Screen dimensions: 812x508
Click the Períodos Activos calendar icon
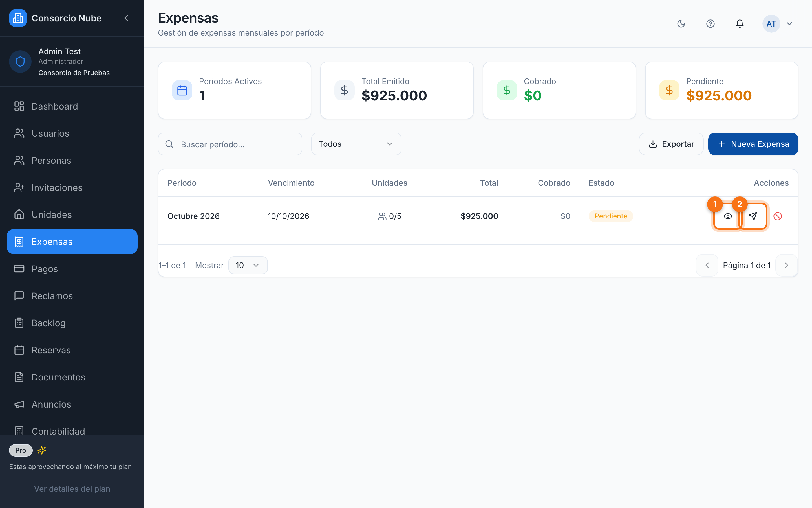(x=182, y=90)
